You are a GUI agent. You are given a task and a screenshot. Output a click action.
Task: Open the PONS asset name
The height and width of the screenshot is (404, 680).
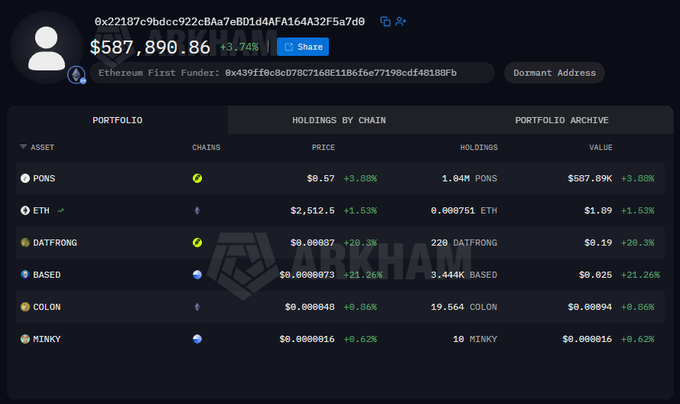tap(44, 178)
